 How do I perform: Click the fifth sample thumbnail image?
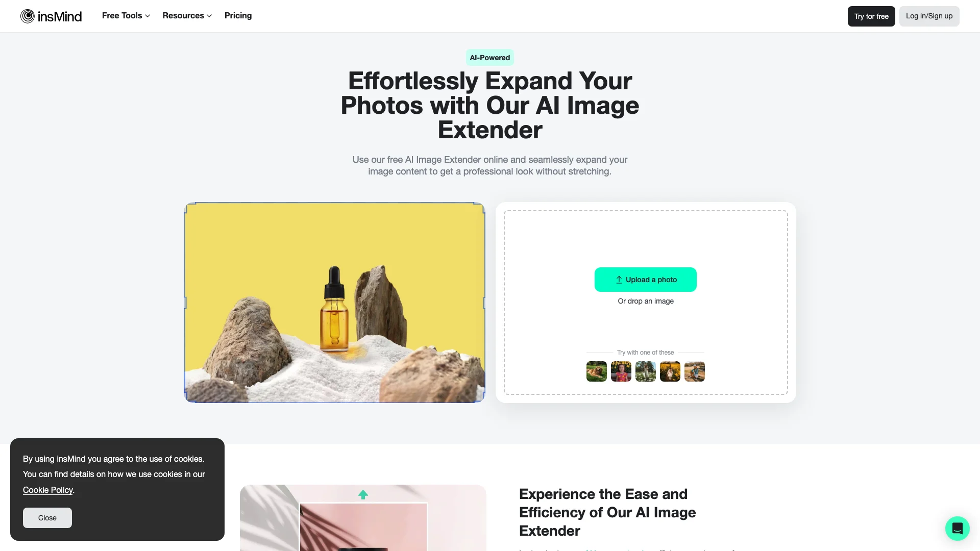click(x=695, y=371)
